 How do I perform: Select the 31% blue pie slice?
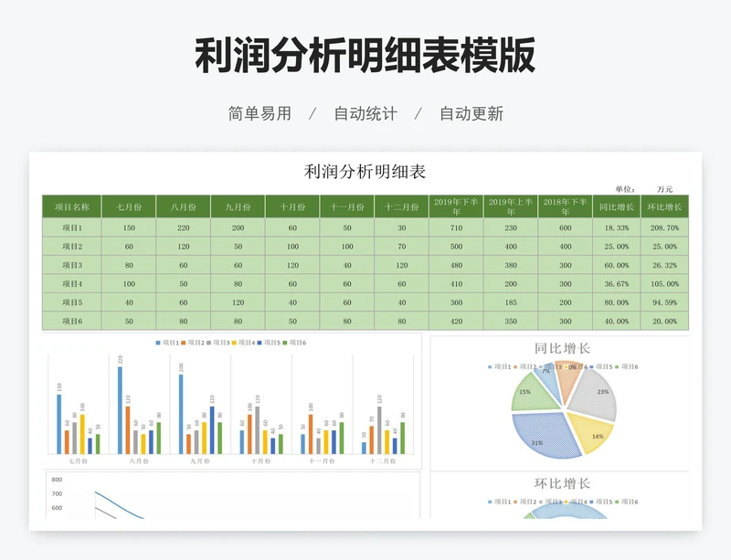(541, 437)
